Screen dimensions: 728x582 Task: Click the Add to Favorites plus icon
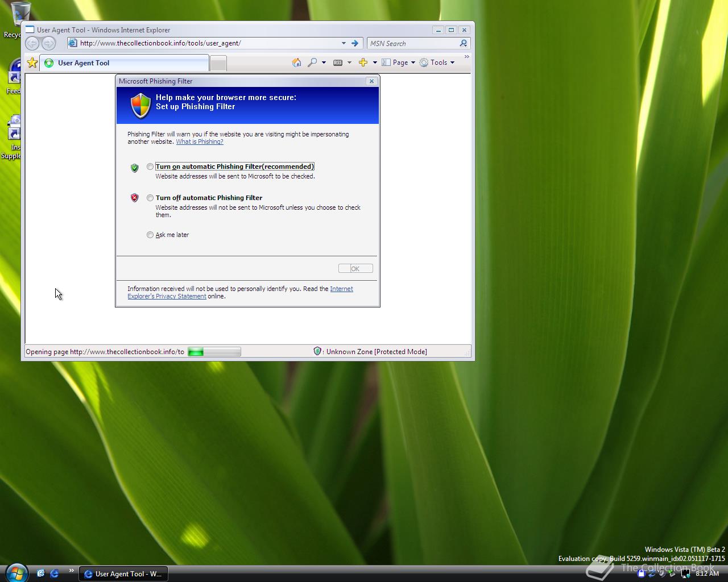click(x=363, y=63)
